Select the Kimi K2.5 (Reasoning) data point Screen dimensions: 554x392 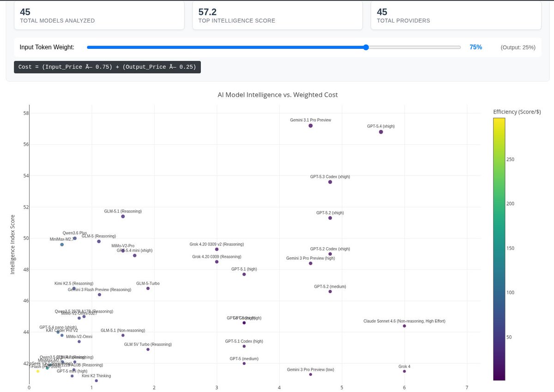click(x=74, y=288)
